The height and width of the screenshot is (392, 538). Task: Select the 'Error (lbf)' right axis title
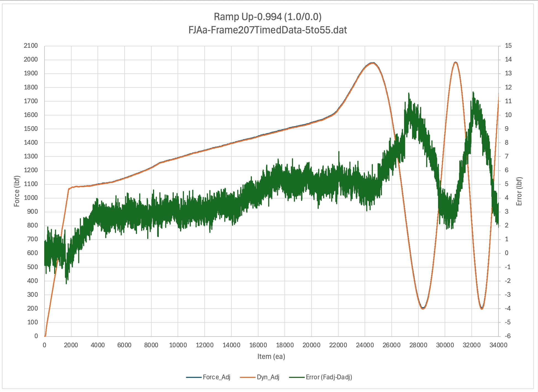[519, 191]
